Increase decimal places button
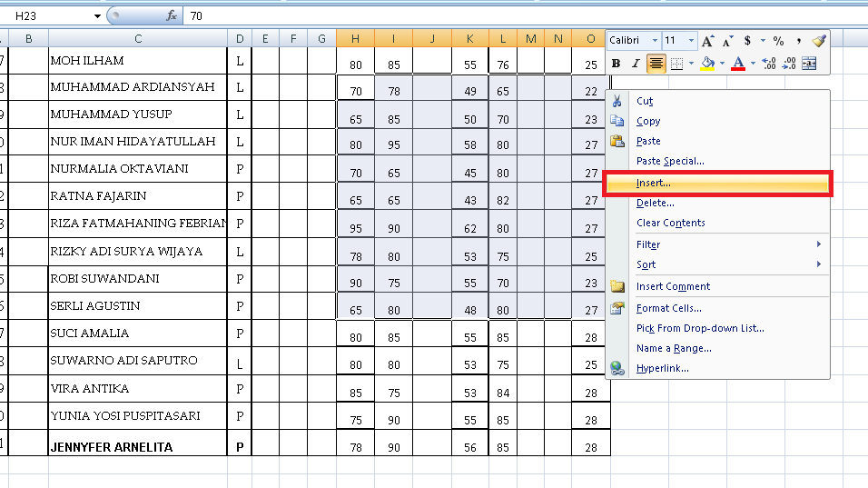This screenshot has height=488, width=868. click(768, 64)
